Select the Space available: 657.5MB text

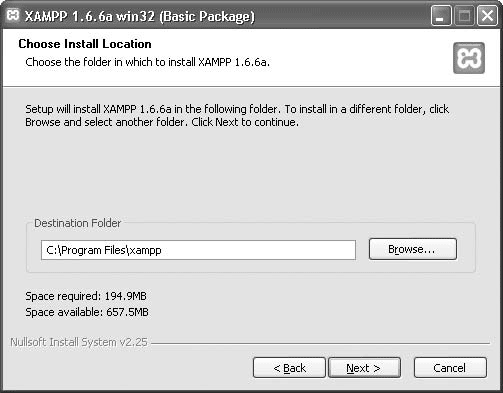click(87, 312)
